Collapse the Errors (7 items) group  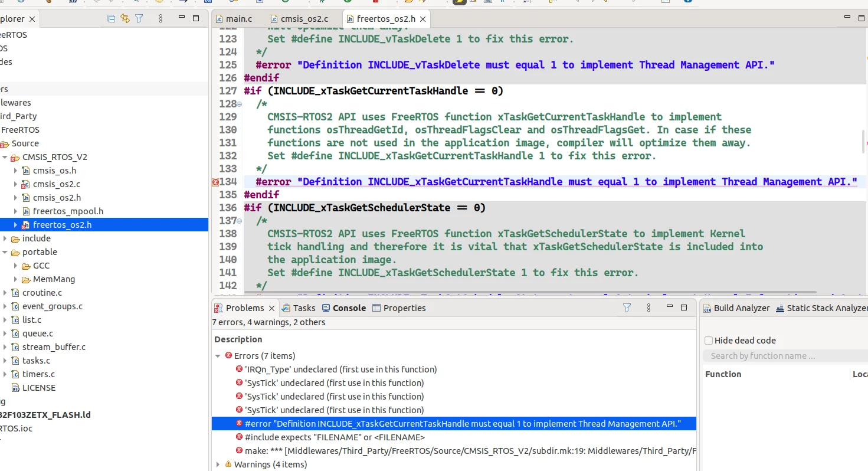tap(218, 356)
